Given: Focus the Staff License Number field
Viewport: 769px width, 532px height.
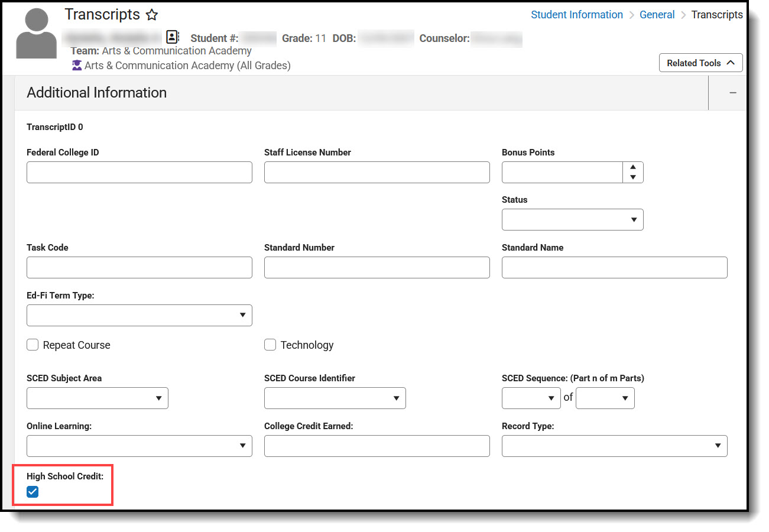Looking at the screenshot, I should click(x=377, y=173).
